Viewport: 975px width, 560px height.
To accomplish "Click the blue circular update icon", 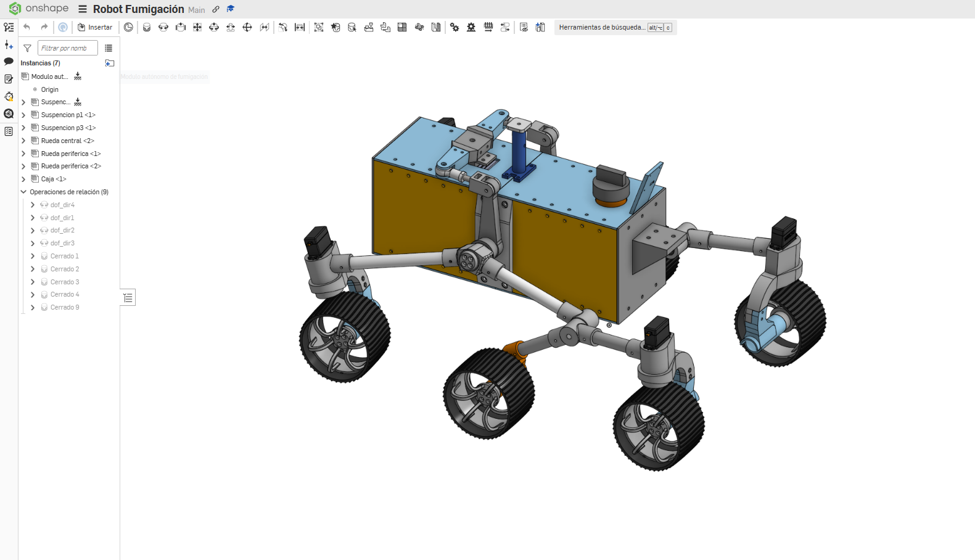I will [62, 27].
